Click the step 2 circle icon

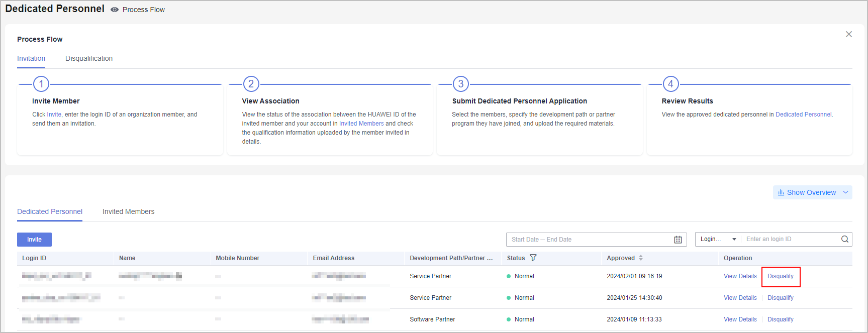(251, 84)
